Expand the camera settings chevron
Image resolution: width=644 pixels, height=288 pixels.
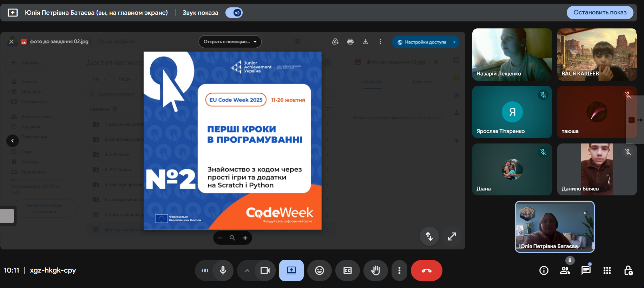click(247, 270)
